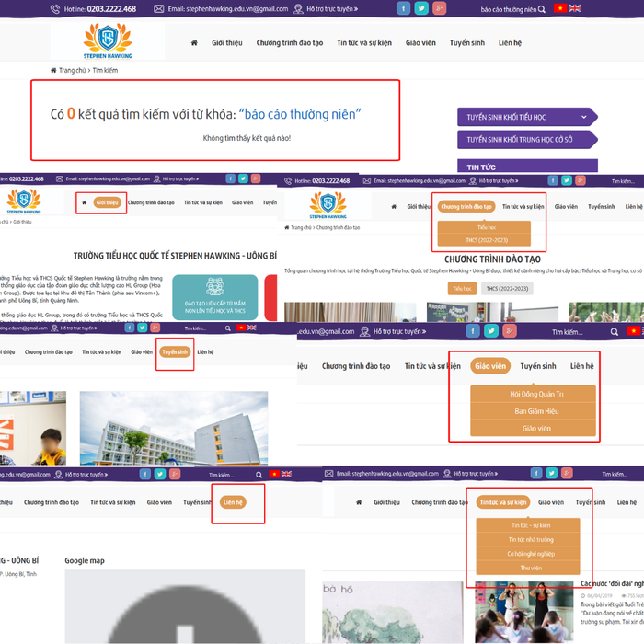The width and height of the screenshot is (644, 644).
Task: Click Google Plus icon in topmost header
Action: 440,8
